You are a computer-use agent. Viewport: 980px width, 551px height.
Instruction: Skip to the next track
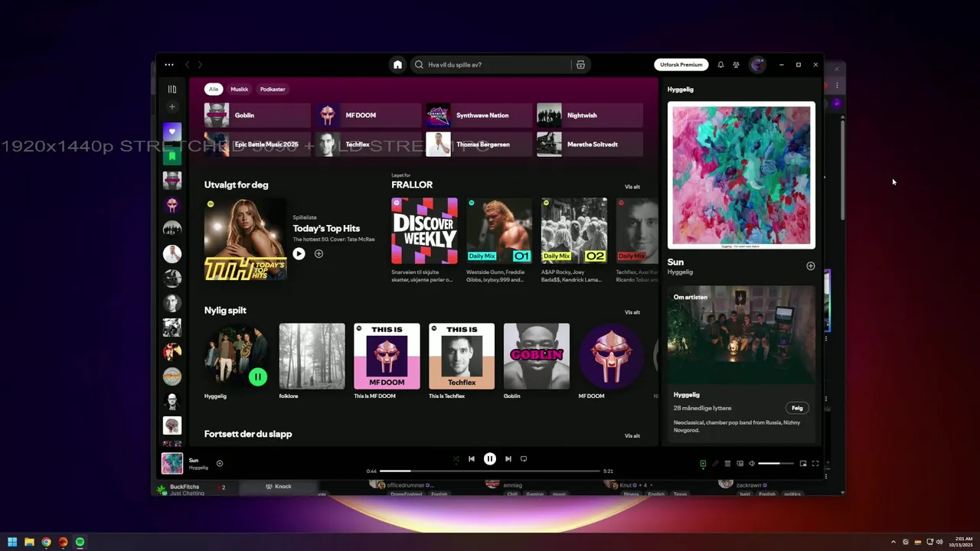coord(508,459)
